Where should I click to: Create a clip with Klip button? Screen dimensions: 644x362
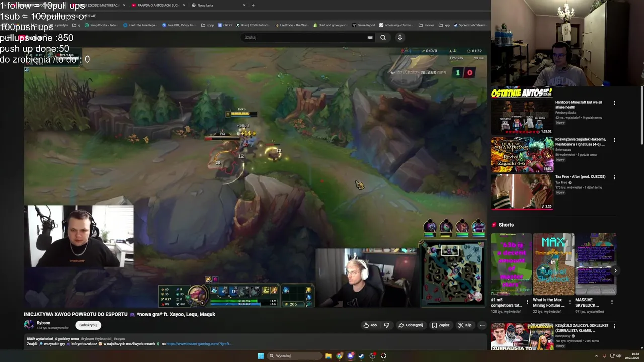[x=465, y=325]
